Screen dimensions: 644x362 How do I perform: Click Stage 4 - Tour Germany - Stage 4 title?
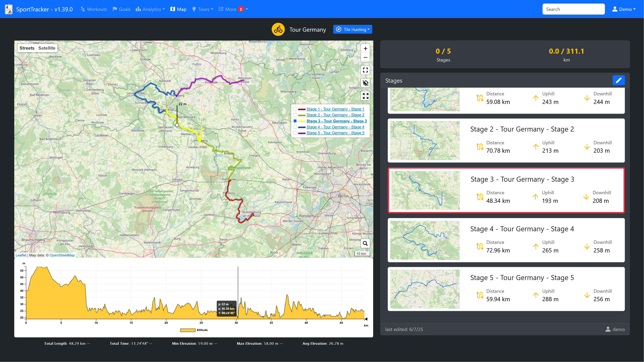pos(522,229)
